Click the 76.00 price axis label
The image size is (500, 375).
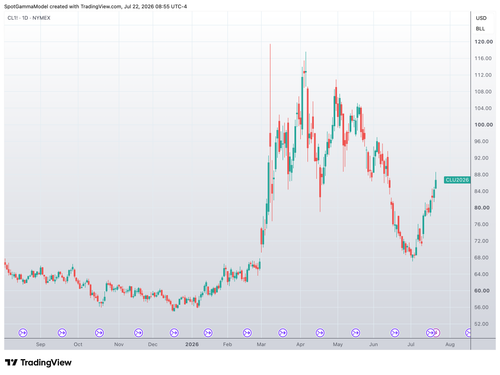click(x=482, y=224)
